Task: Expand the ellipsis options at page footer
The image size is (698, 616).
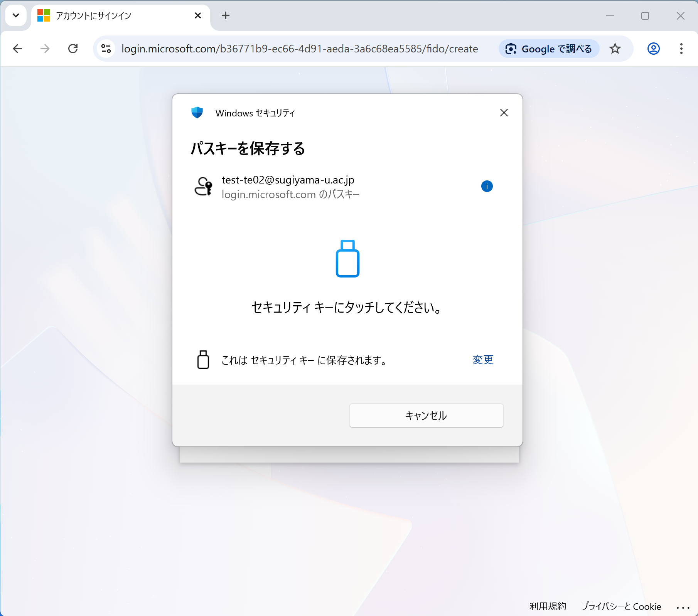Action: pos(683,608)
